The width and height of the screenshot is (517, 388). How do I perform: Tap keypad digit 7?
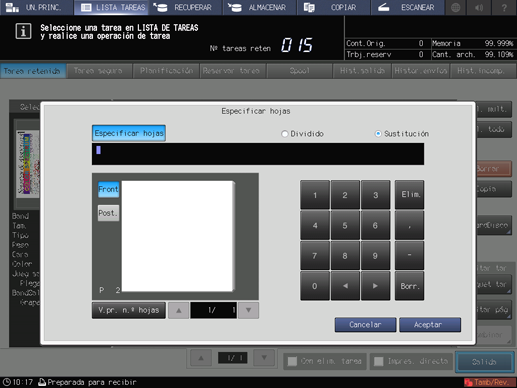pyautogui.click(x=315, y=256)
